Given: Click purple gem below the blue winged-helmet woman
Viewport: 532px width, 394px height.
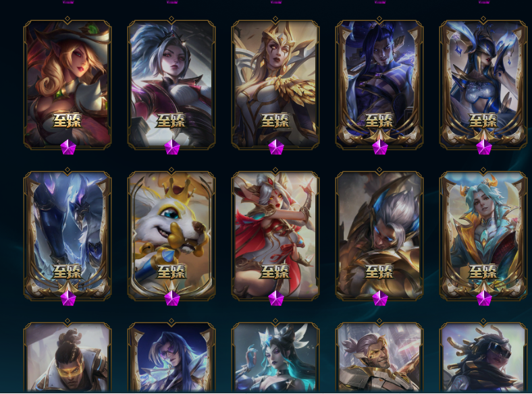Looking at the screenshot, I should pos(483,147).
